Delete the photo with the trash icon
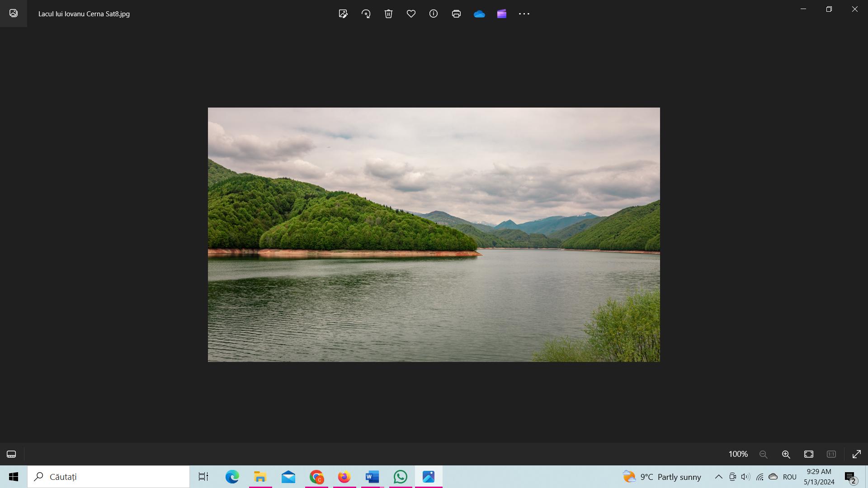 pos(388,14)
